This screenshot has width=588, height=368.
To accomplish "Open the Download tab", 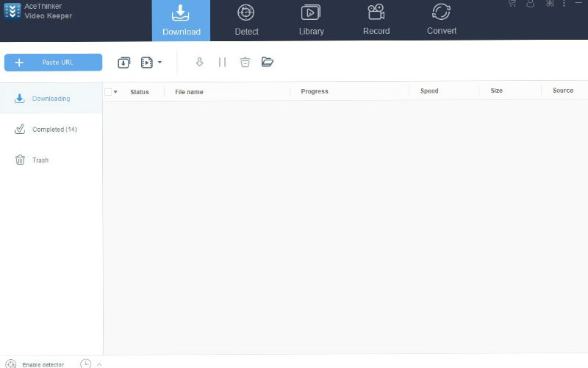I will [x=181, y=21].
